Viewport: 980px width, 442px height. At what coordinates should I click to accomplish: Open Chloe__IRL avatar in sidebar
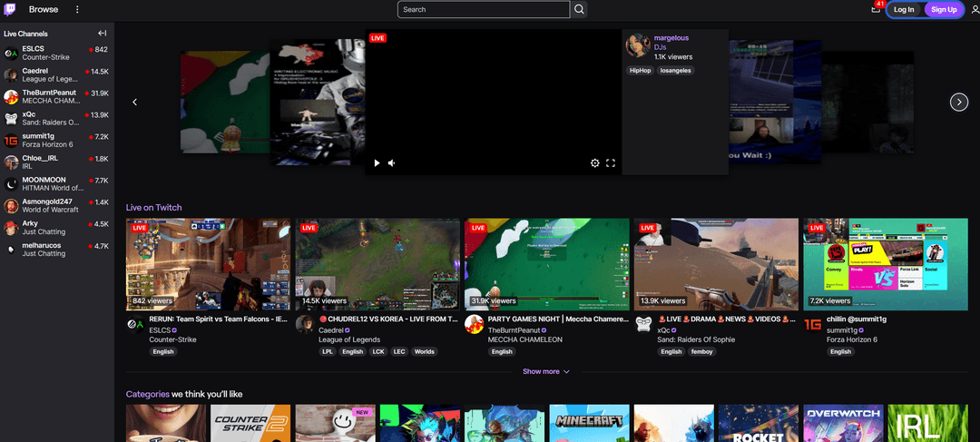11,162
